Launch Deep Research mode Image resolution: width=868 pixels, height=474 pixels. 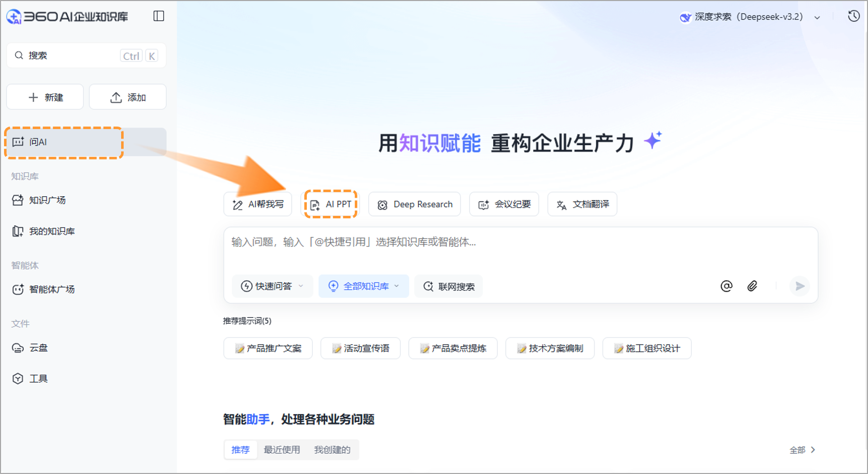[x=414, y=204]
